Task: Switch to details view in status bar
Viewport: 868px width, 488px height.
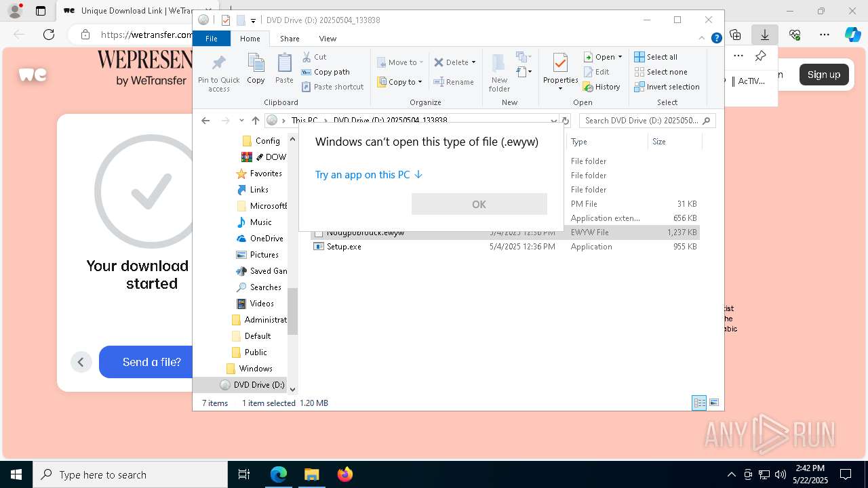Action: pos(699,403)
